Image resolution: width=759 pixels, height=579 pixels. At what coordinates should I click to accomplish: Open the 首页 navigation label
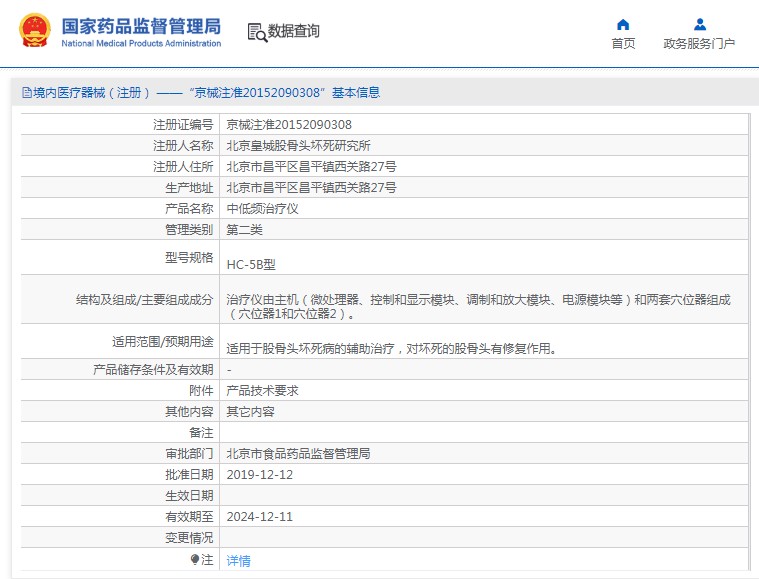point(623,44)
